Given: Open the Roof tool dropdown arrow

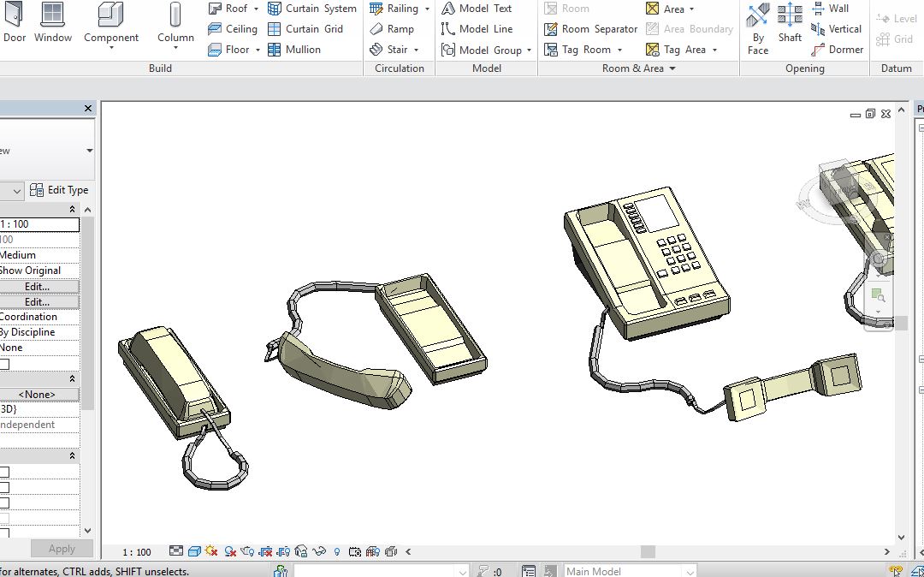Looking at the screenshot, I should 256,9.
